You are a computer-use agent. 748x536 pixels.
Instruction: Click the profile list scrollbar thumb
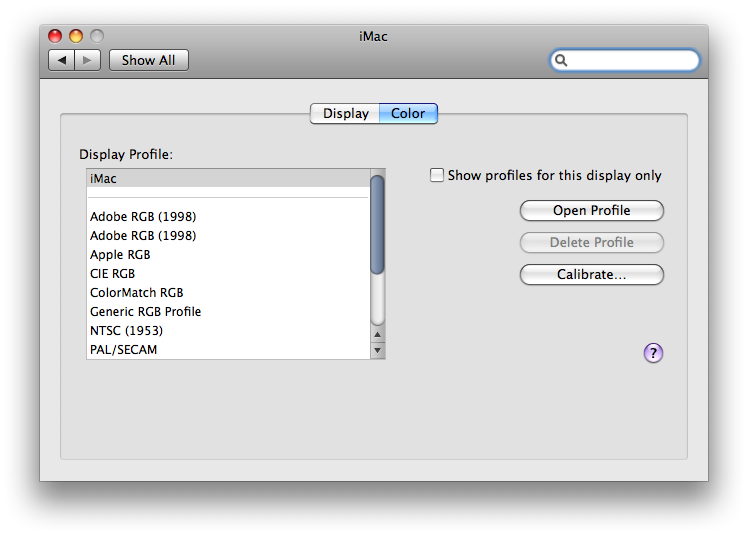pyautogui.click(x=377, y=225)
